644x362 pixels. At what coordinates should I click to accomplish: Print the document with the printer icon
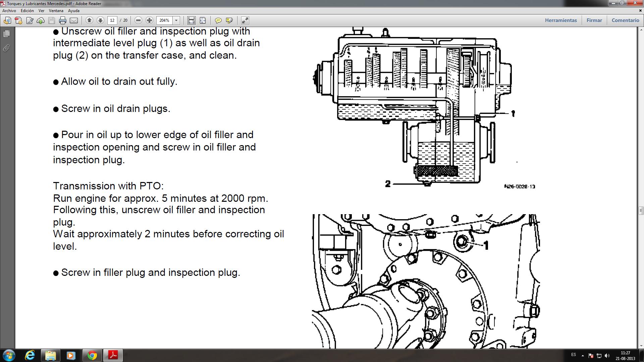pyautogui.click(x=63, y=20)
